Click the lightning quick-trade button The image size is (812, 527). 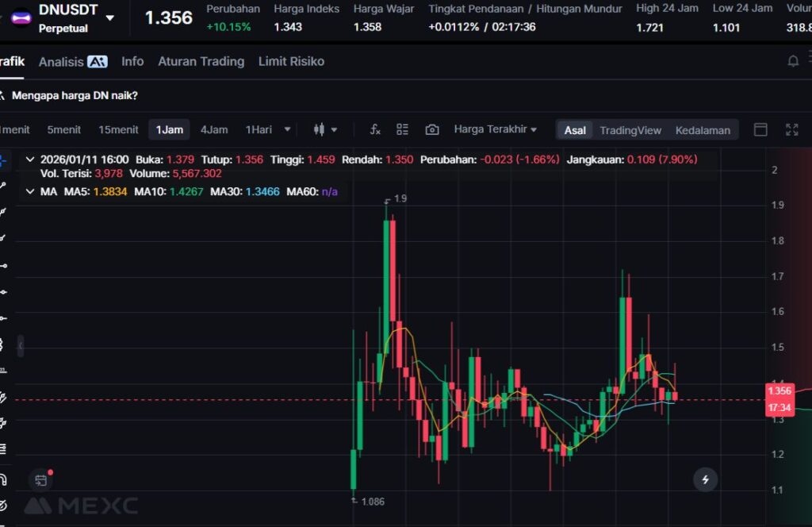pyautogui.click(x=705, y=479)
